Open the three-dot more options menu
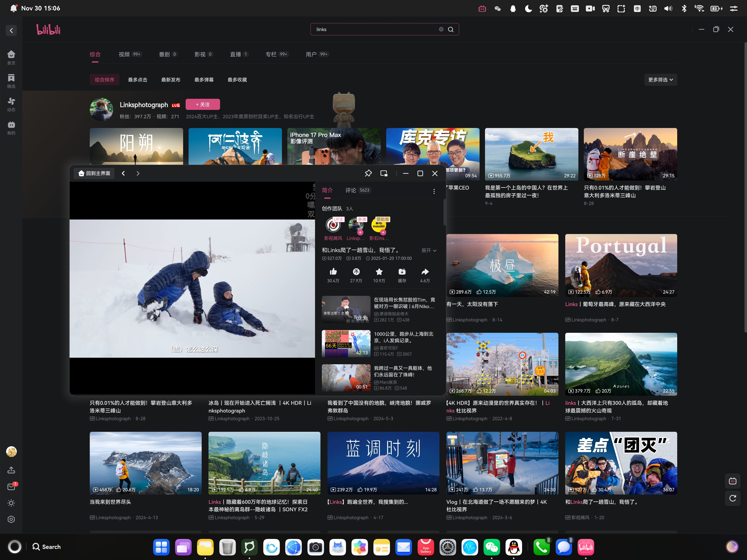747x560 pixels. point(434,191)
